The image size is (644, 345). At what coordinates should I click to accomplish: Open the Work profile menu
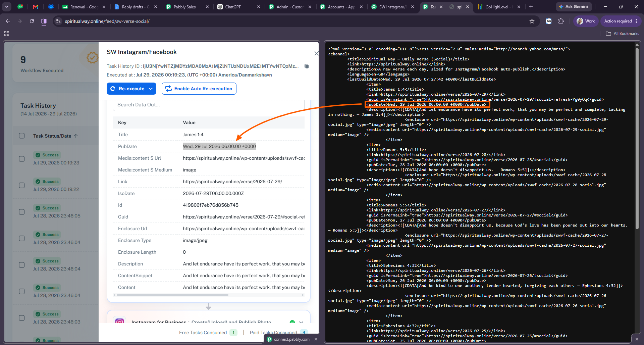[586, 21]
